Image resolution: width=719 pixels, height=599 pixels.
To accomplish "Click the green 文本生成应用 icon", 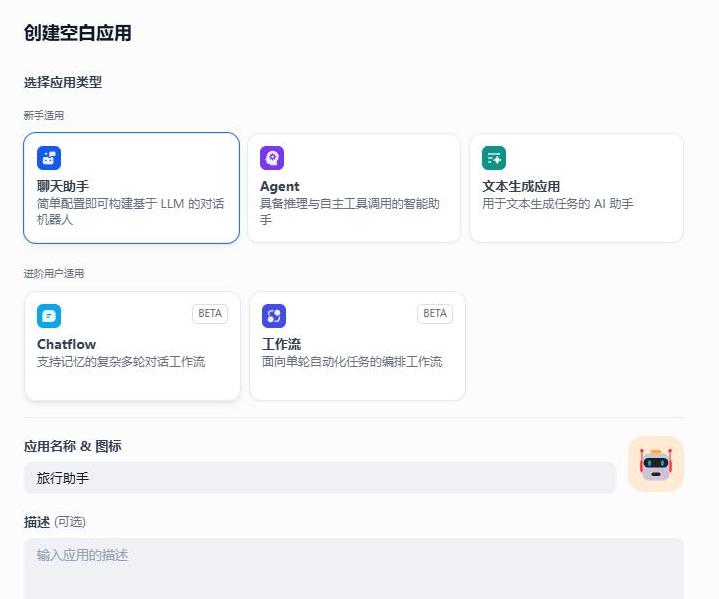I will click(494, 158).
